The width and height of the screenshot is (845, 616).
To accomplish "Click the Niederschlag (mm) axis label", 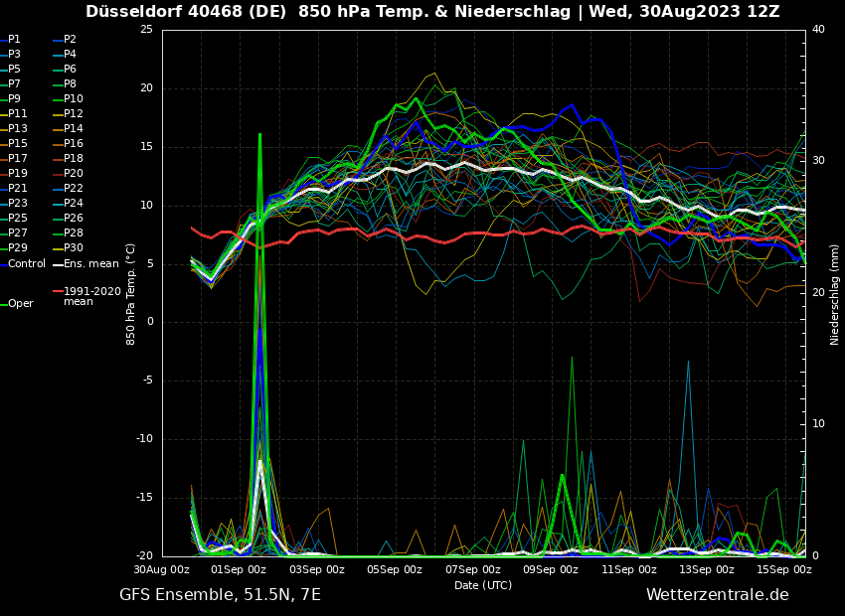I will [x=835, y=294].
